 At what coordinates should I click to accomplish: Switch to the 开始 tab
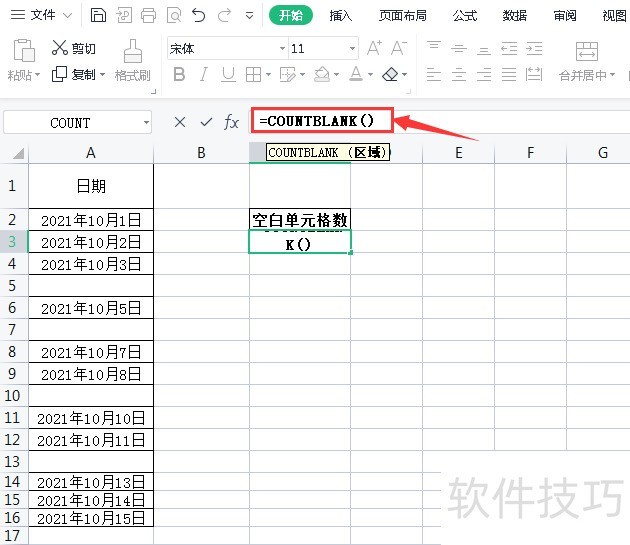point(291,15)
